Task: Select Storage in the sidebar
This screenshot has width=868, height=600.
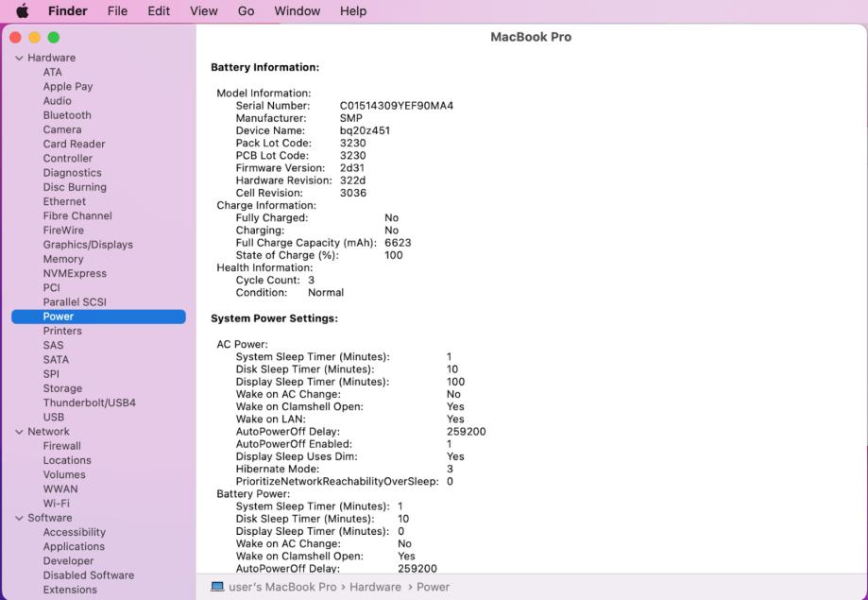Action: [x=62, y=388]
